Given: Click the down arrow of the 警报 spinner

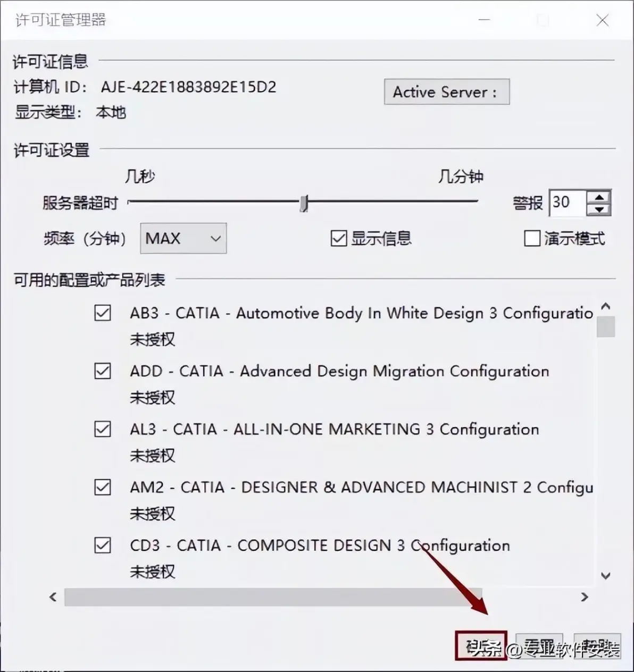Looking at the screenshot, I should pyautogui.click(x=599, y=209).
